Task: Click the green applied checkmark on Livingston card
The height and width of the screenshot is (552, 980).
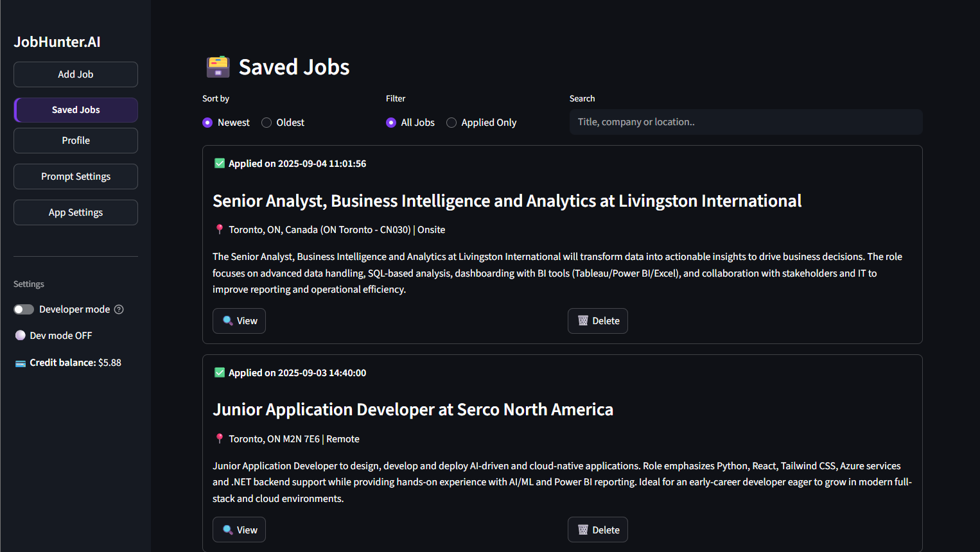Action: (x=220, y=163)
